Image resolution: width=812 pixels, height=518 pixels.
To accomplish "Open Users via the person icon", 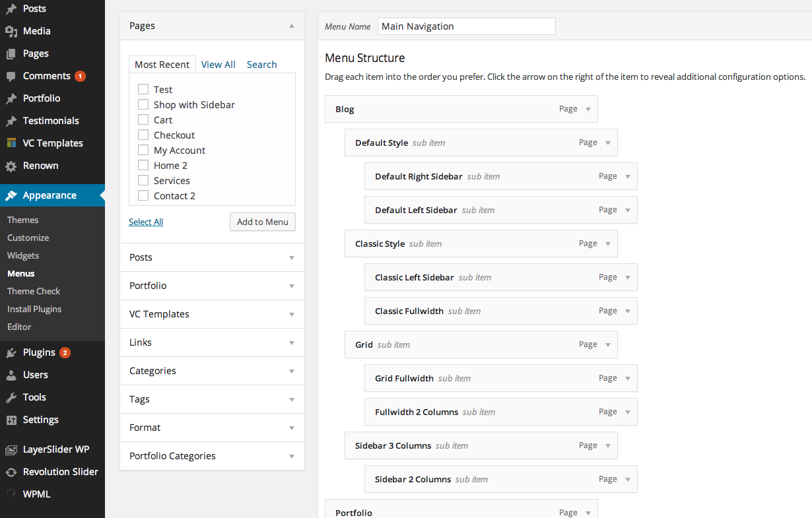I will (11, 375).
